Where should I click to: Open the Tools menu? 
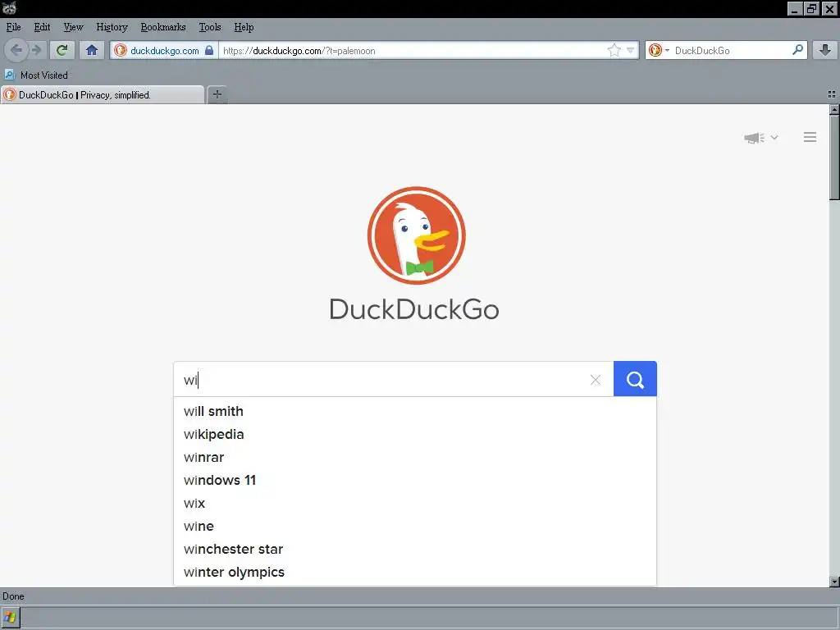pyautogui.click(x=209, y=27)
